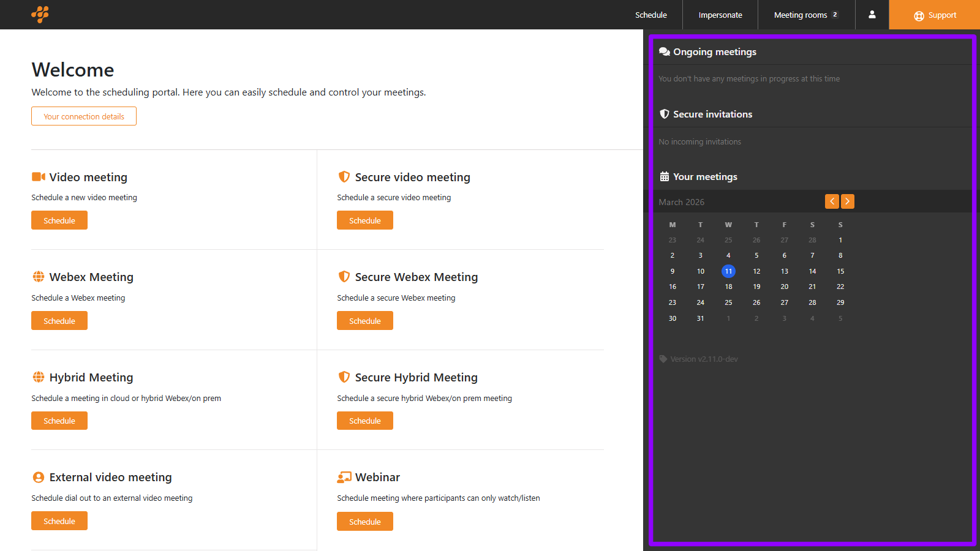The image size is (980, 551).
Task: Go to previous month in calendar
Action: (x=832, y=201)
